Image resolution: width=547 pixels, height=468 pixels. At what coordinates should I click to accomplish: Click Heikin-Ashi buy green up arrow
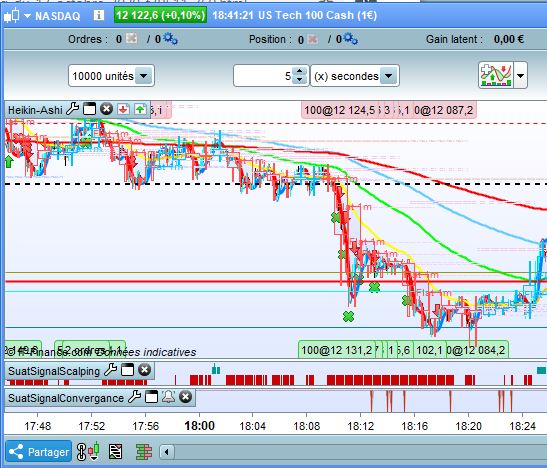point(140,109)
